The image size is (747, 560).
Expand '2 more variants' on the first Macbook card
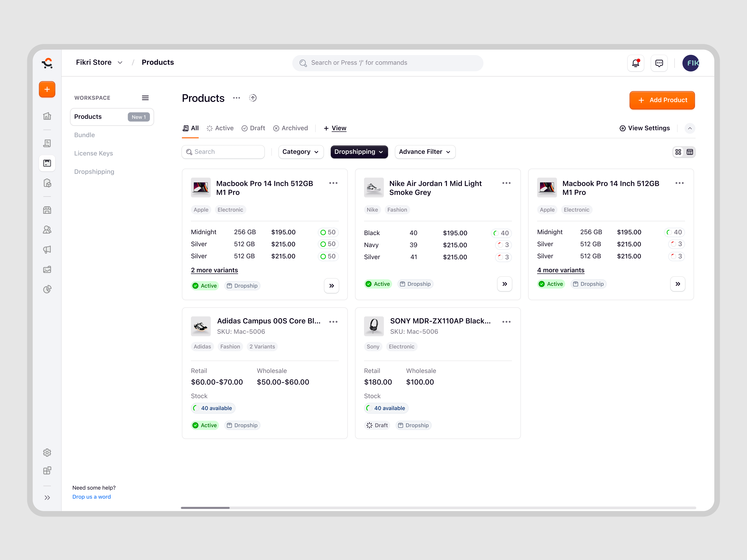(x=214, y=270)
